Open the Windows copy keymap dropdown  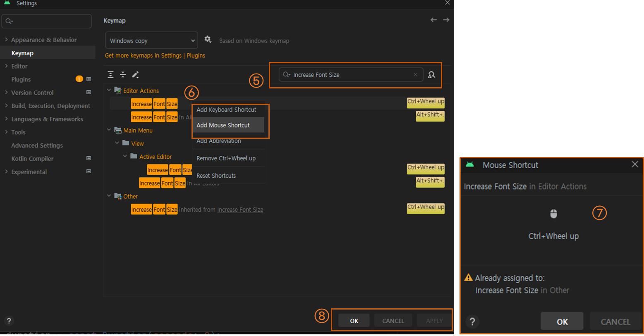point(151,41)
